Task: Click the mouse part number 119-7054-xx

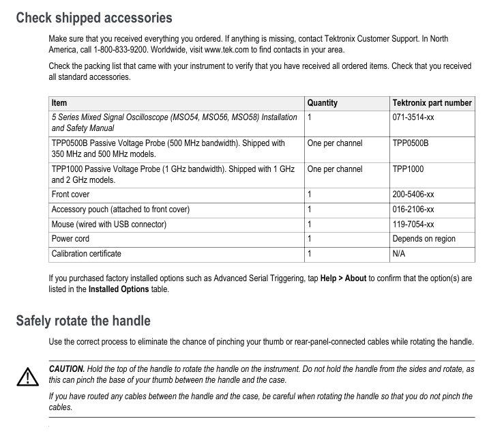Action: tap(413, 225)
